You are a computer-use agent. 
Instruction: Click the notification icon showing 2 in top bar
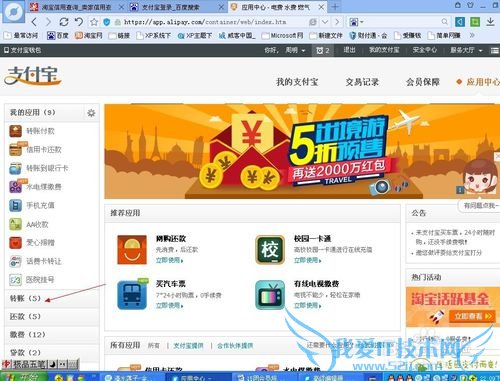[x=322, y=50]
